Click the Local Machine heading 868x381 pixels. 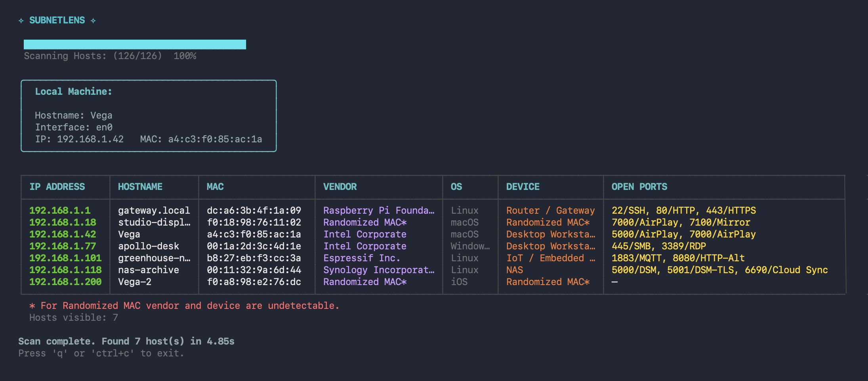pos(73,92)
